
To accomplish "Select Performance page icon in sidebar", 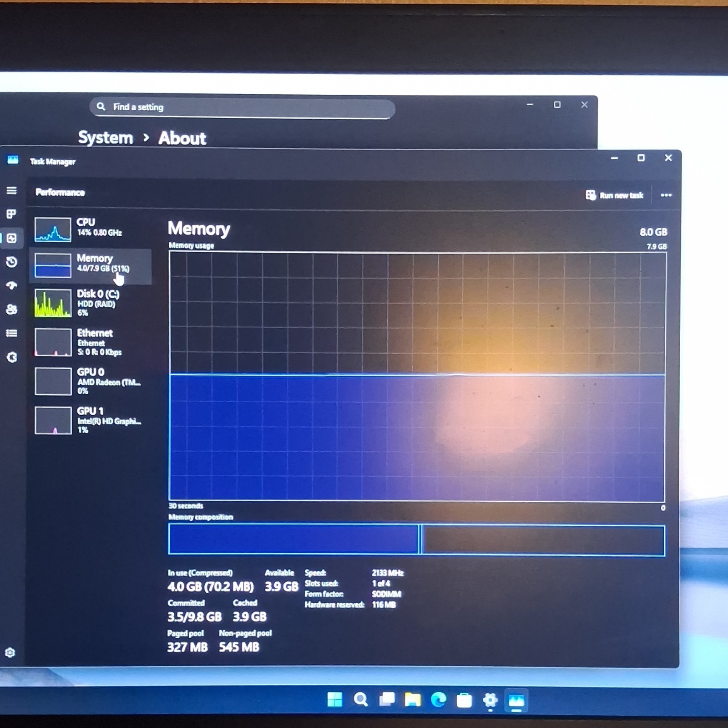I will 11,238.
